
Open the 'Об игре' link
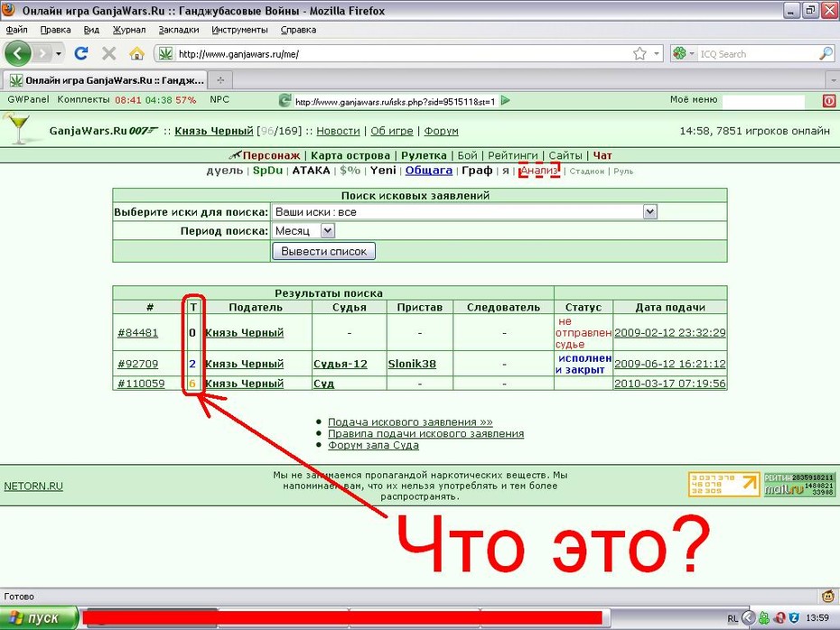point(392,131)
